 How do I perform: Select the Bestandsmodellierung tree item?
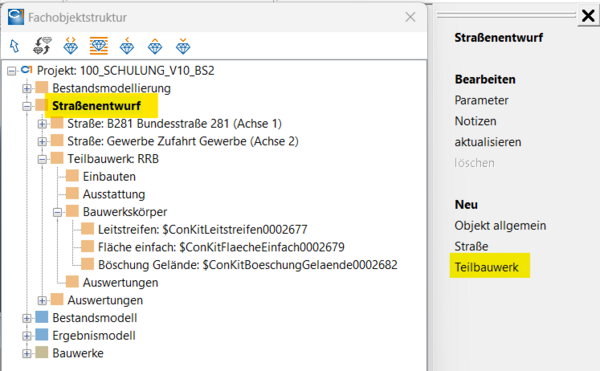coord(111,88)
